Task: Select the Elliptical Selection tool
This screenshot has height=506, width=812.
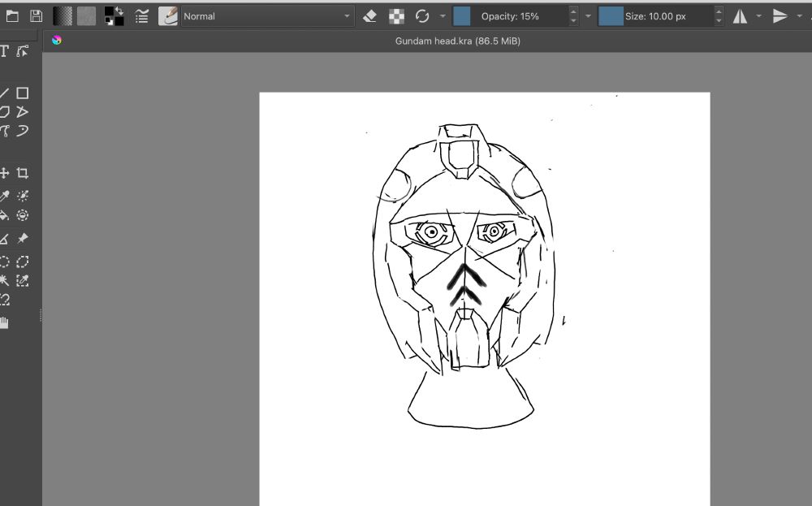Action: tap(4, 262)
